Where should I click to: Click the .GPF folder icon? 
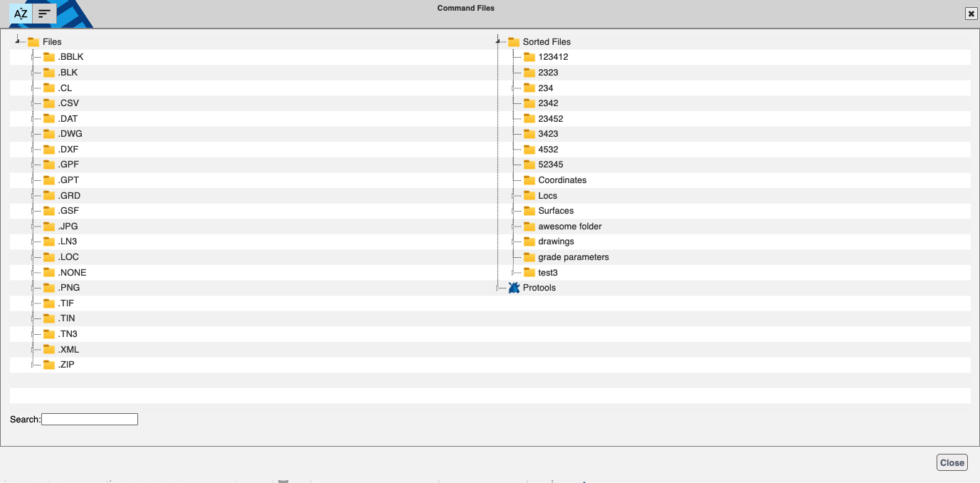pos(49,165)
